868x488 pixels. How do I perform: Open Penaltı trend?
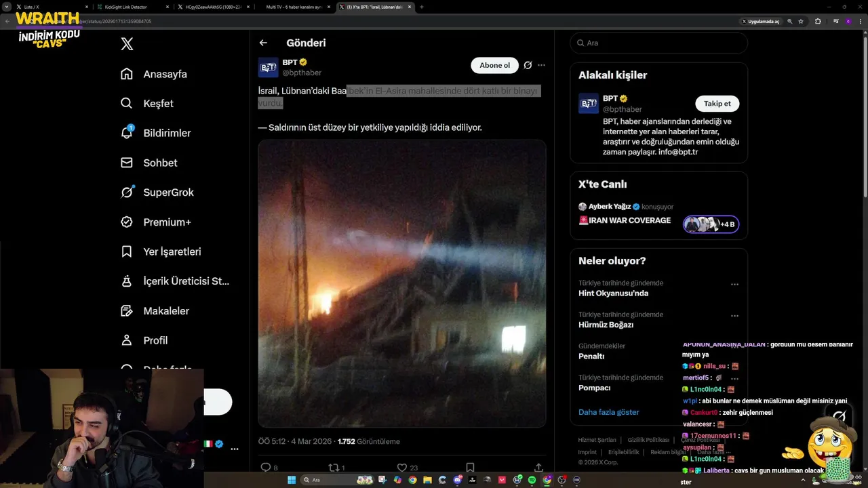click(591, 357)
